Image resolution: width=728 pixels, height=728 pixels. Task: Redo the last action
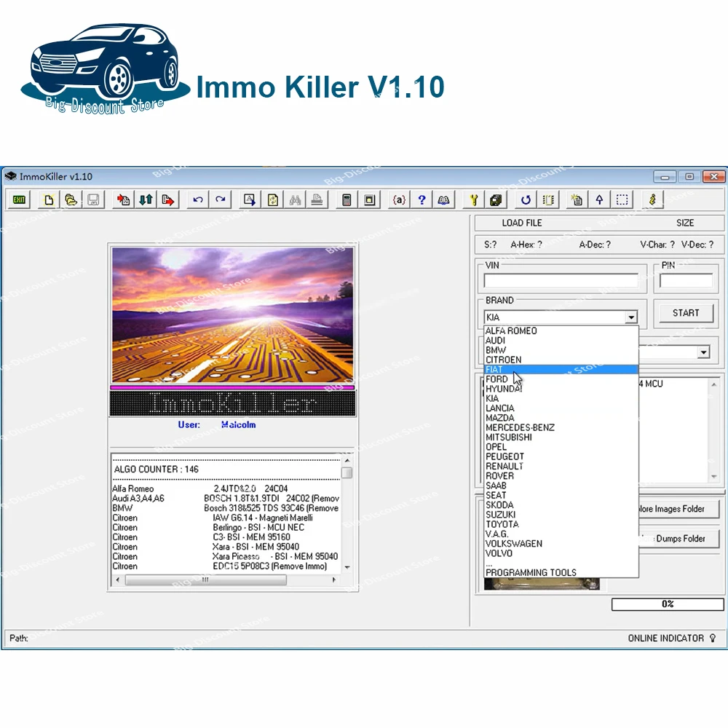(x=220, y=200)
